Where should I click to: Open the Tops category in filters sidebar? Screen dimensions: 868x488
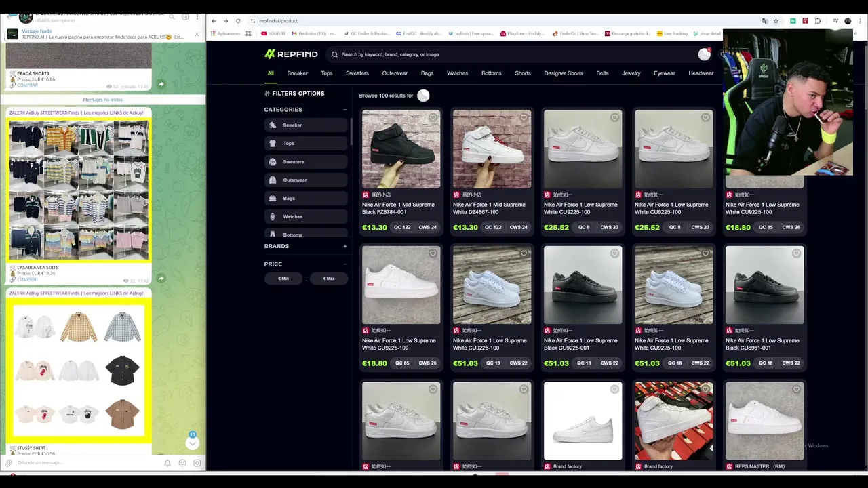coord(306,143)
